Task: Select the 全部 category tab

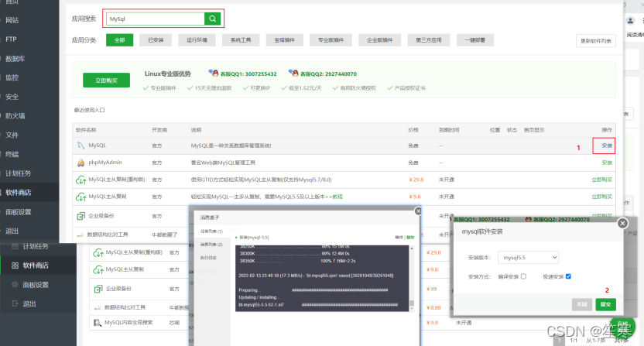Action: click(119, 40)
